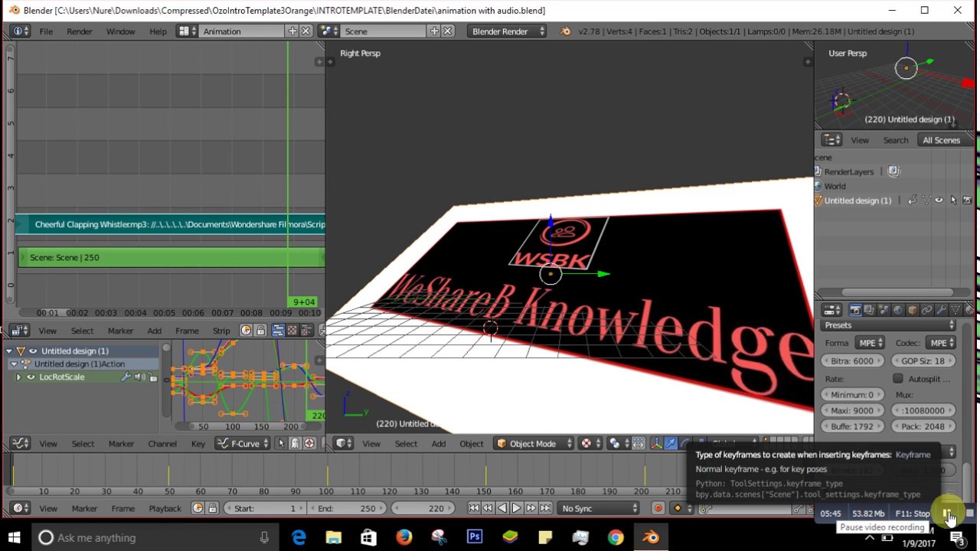Add a new scene with plus button
Screen dimensions: 980x551
[434, 31]
